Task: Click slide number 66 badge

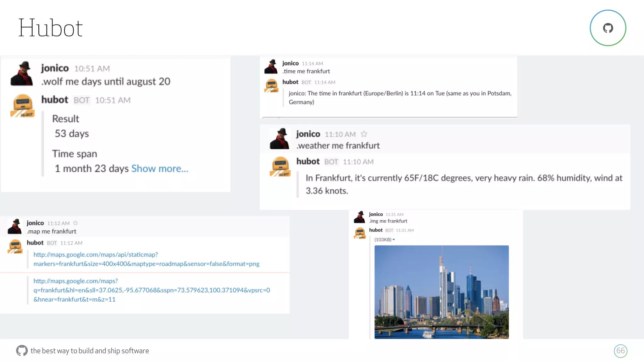Action: tap(620, 351)
